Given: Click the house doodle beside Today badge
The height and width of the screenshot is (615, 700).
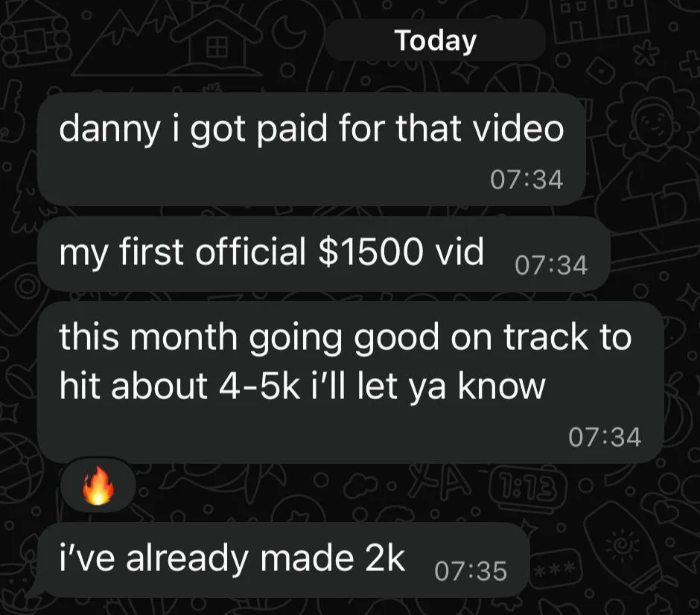Looking at the screenshot, I should point(217,43).
